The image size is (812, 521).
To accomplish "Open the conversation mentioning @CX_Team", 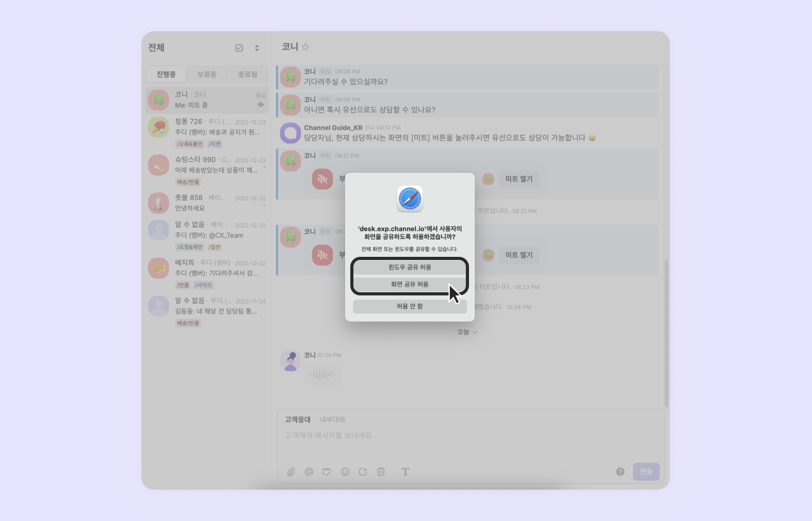I will coord(207,235).
